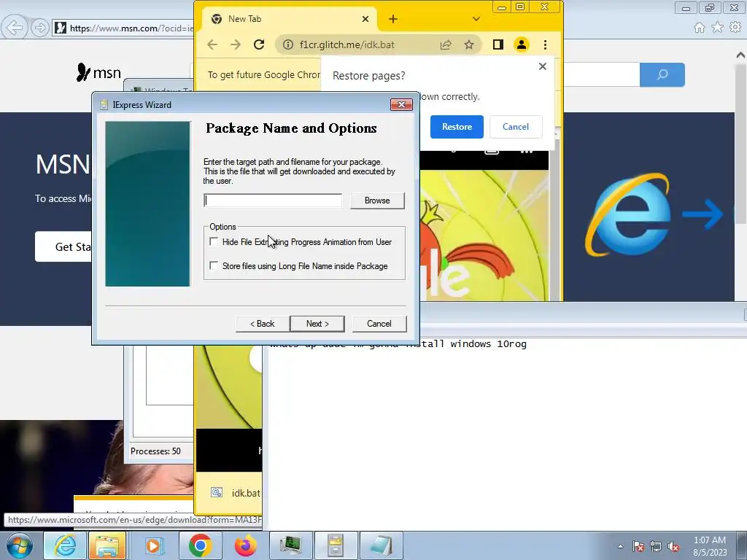This screenshot has width=747, height=560.
Task: Open Task Manager from taskbar
Action: click(290, 545)
